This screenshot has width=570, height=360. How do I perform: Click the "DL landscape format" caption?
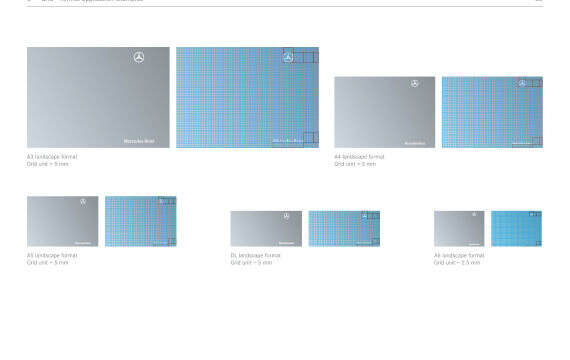coord(256,255)
